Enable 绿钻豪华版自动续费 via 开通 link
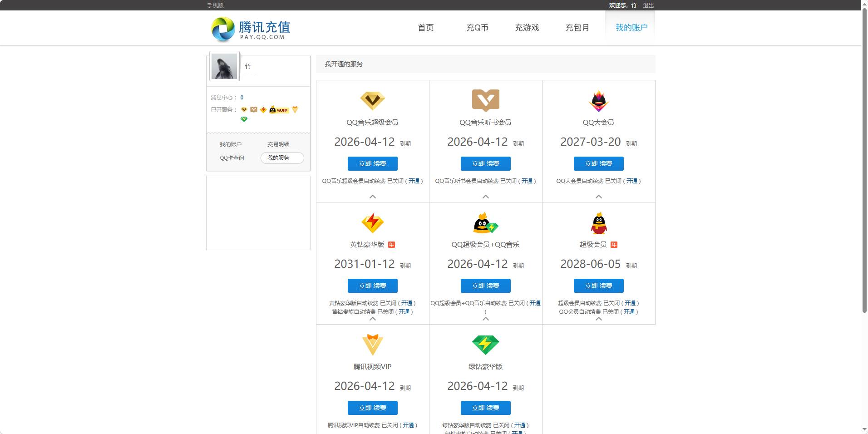The height and width of the screenshot is (434, 868). coord(520,425)
